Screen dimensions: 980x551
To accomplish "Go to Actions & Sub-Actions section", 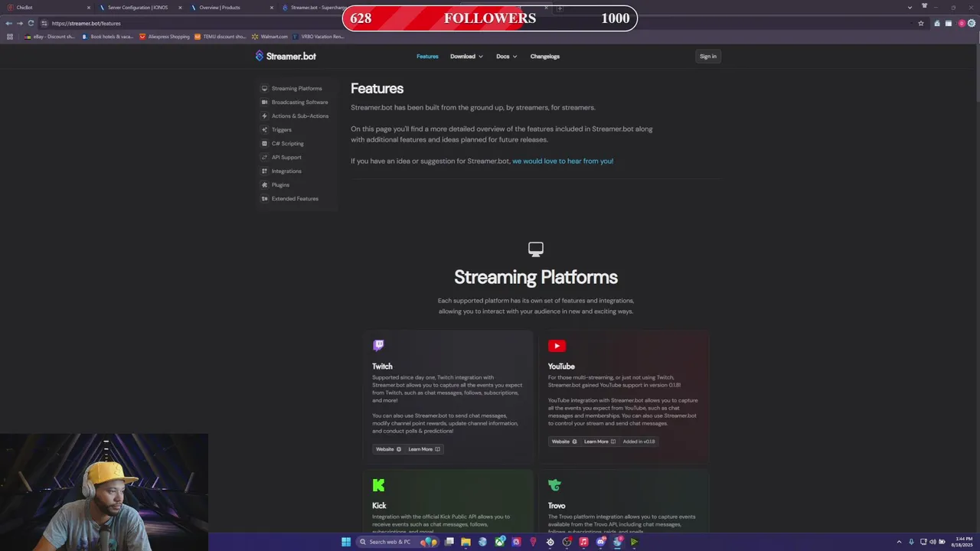I will coord(299,116).
